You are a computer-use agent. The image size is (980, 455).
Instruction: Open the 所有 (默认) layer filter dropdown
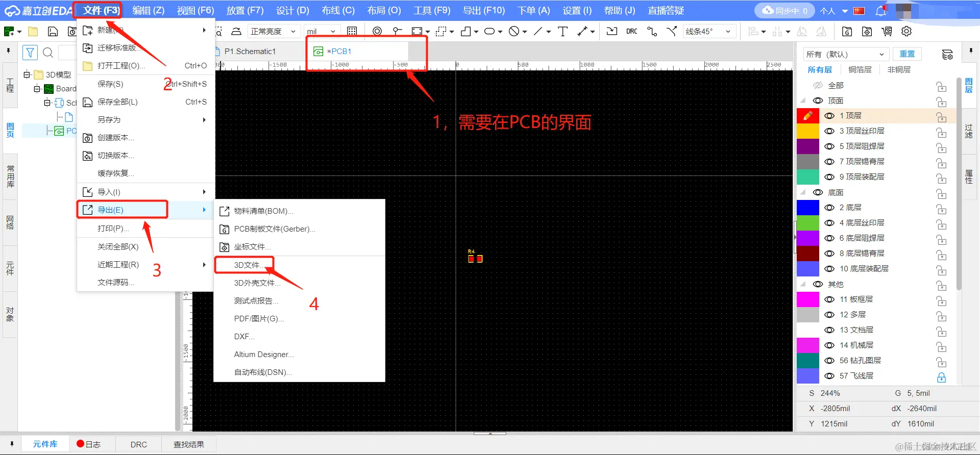pos(845,54)
